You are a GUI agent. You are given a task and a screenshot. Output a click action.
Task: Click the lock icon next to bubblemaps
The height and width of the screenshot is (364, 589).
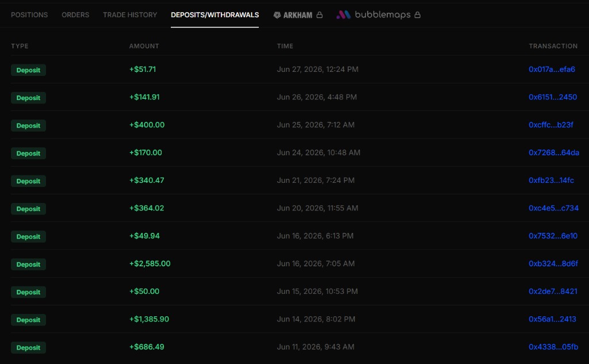[x=418, y=14]
